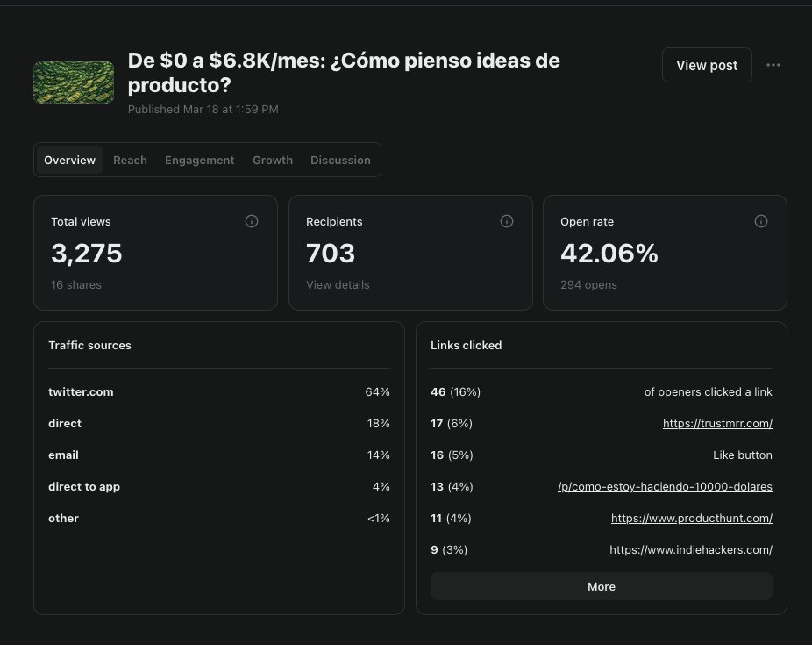Switch to the Reach tab
This screenshot has width=812, height=645.
point(130,160)
